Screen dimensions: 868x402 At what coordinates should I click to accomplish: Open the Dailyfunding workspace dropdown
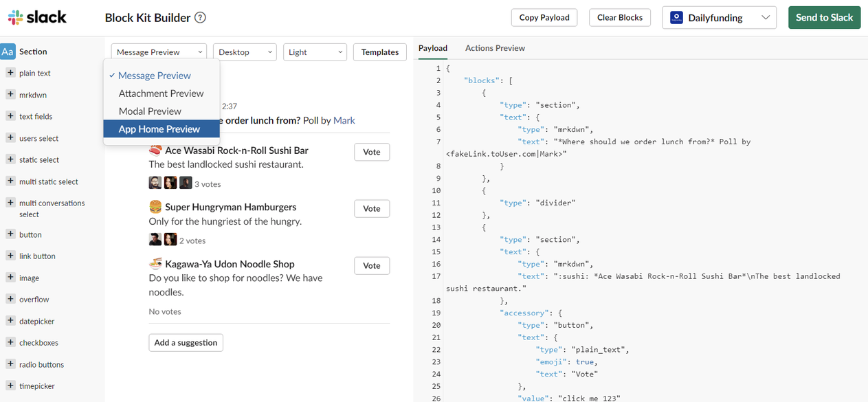(719, 18)
